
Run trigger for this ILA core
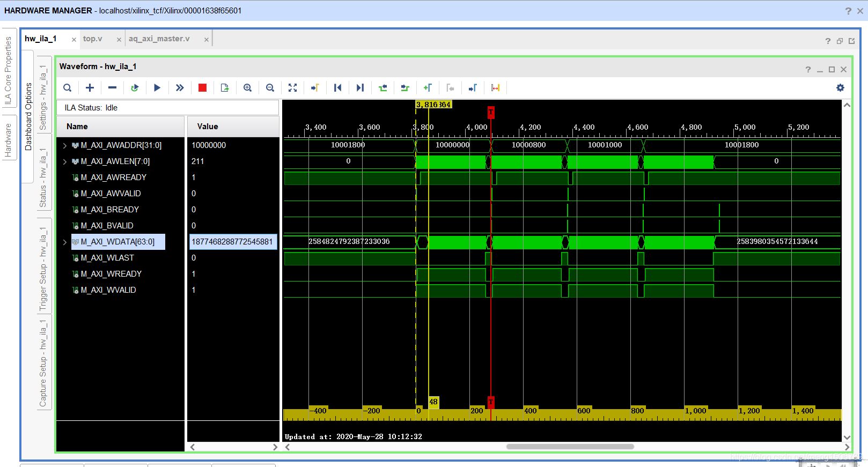157,88
